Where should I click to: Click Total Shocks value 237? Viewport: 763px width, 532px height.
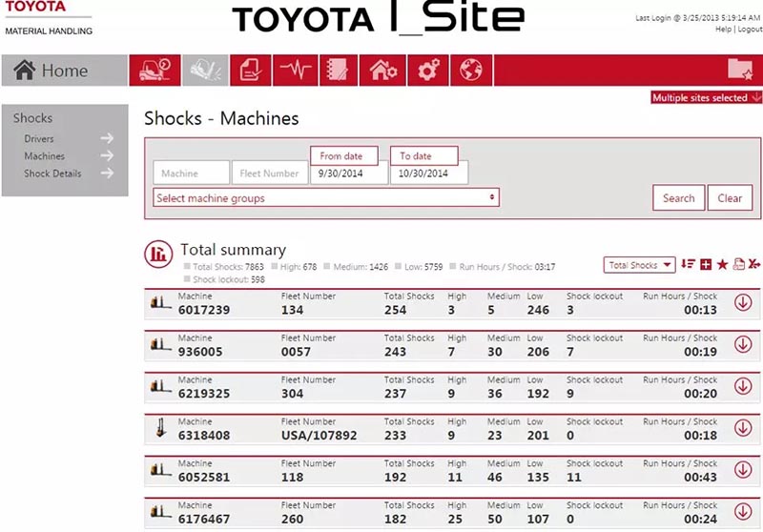[x=395, y=394]
